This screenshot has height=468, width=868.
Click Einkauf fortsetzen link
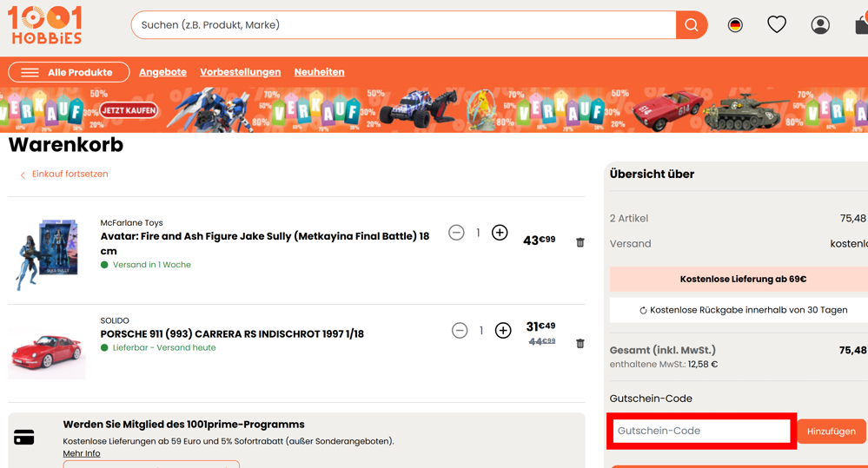(x=70, y=174)
